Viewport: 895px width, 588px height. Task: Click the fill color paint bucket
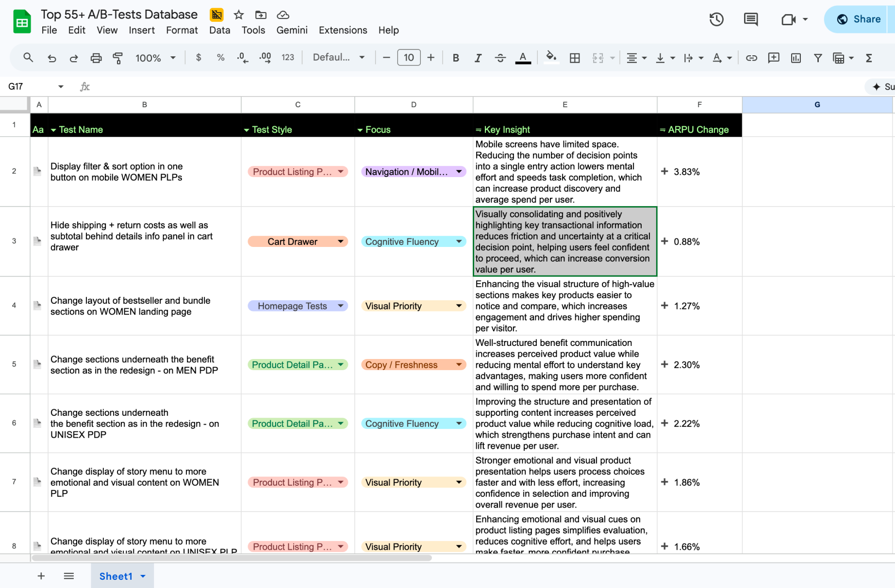[x=550, y=57]
